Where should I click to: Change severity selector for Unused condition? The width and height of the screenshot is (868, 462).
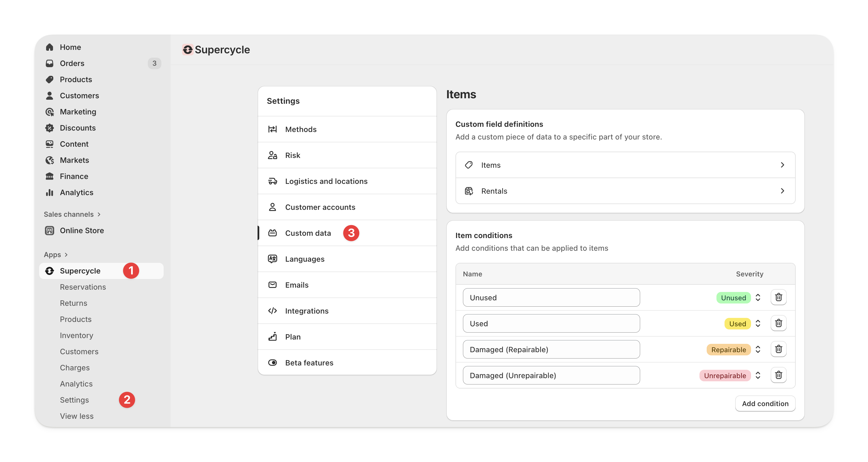coord(758,297)
